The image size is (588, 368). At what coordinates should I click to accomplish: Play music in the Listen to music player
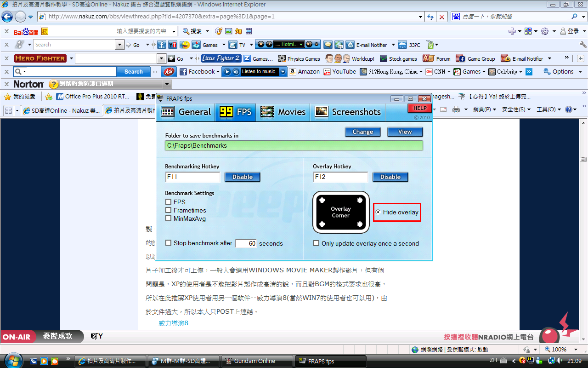[x=227, y=72]
